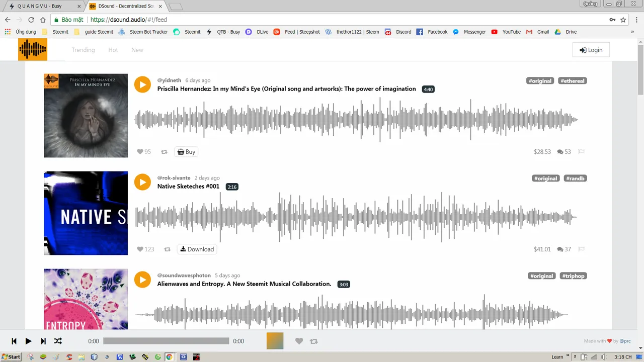
Task: Open comments on Native Sketeches #001
Action: click(564, 249)
